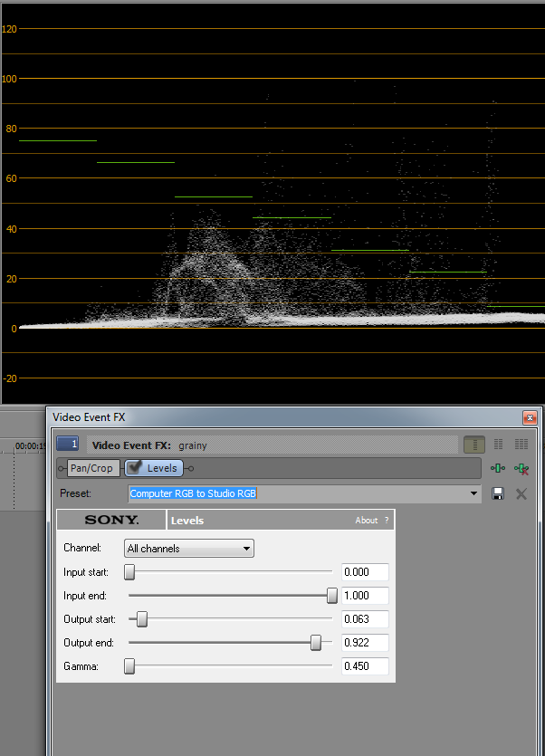Open the plug-in chain add icon

(498, 468)
